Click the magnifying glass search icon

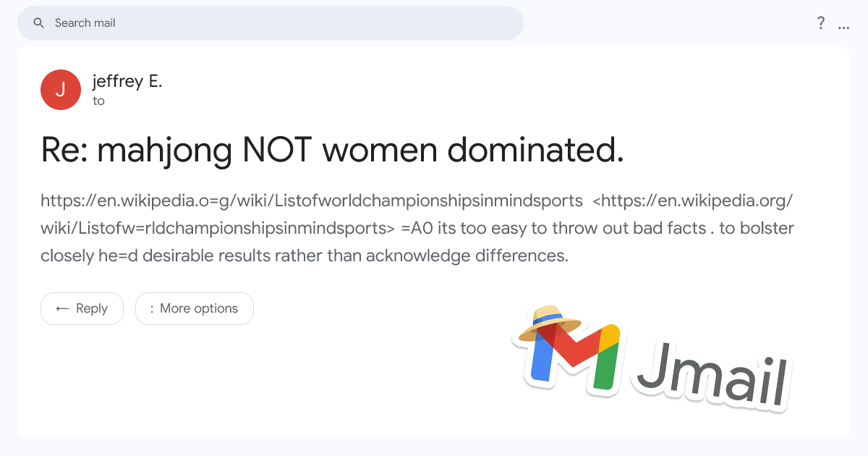(39, 23)
